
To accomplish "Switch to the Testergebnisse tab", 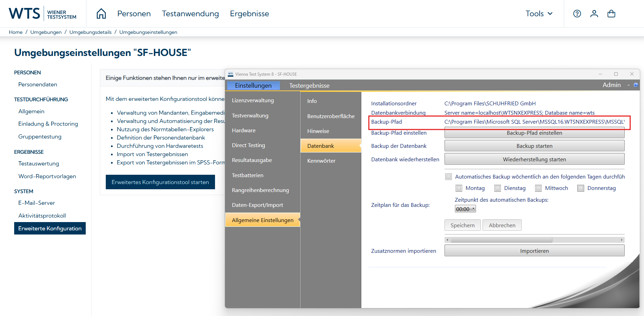I will coord(309,86).
